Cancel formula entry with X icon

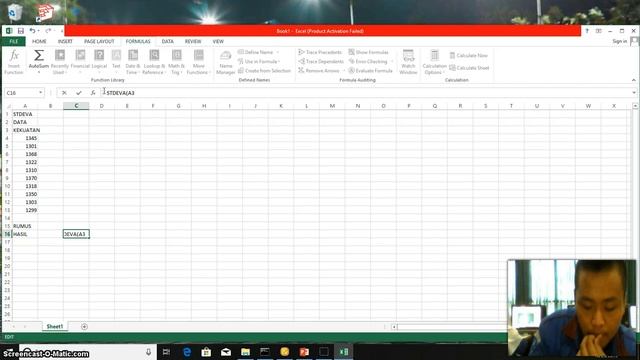pos(64,93)
